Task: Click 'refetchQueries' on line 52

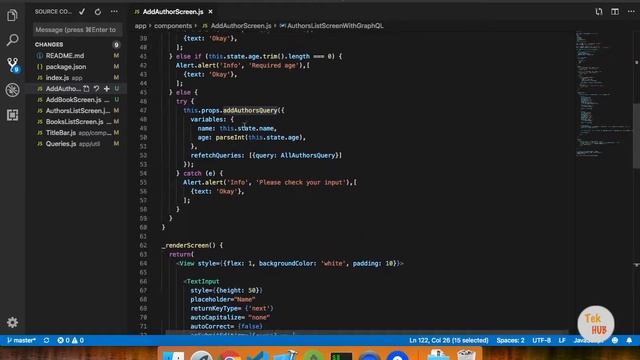Action: [x=216, y=155]
